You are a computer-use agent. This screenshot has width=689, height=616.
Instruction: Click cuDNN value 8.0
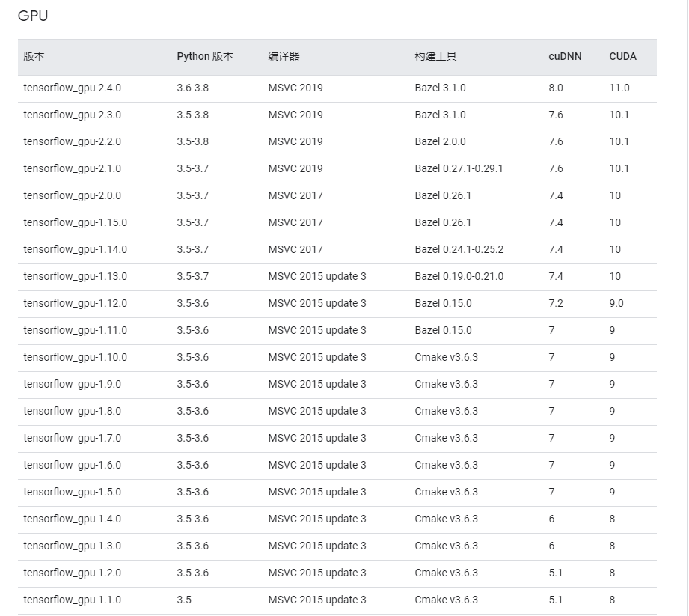556,88
